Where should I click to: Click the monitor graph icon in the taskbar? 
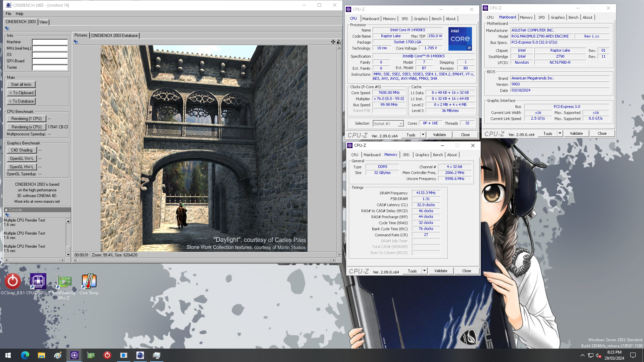156,355
